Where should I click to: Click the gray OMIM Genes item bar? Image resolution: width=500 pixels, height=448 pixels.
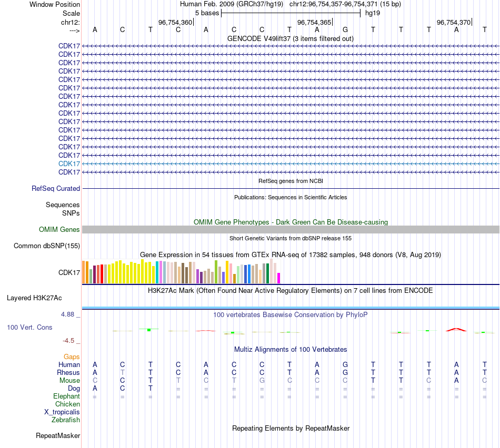point(291,229)
